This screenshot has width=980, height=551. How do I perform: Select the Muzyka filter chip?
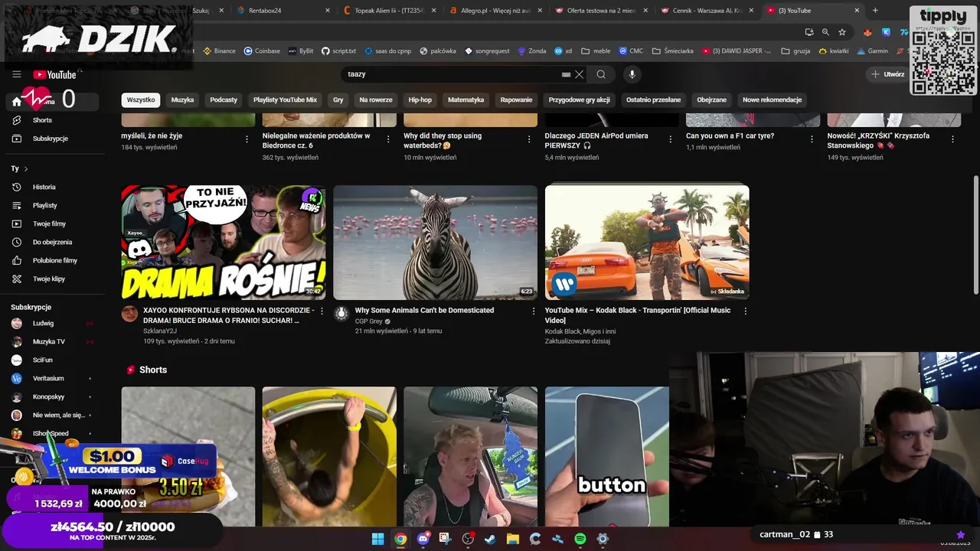tap(182, 99)
